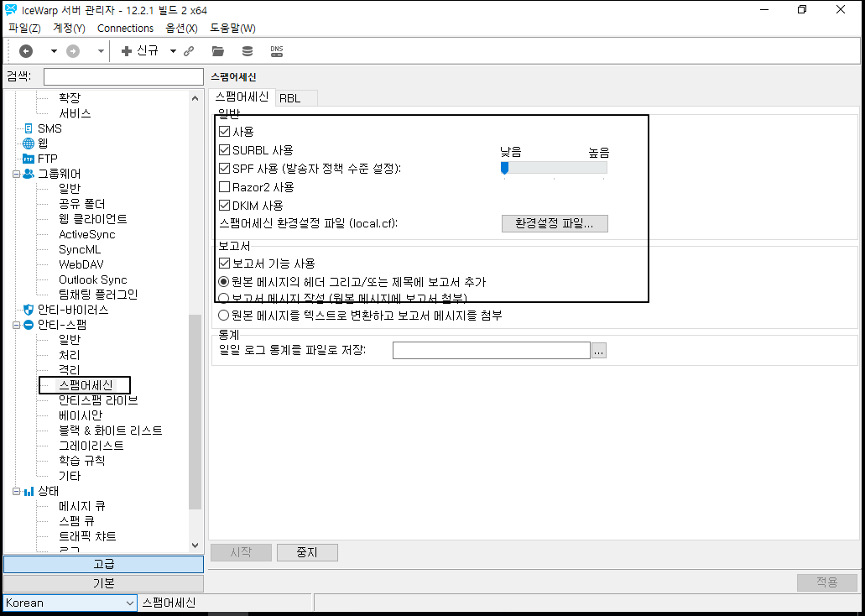Click the IceWarp app logo icon

tap(10, 10)
